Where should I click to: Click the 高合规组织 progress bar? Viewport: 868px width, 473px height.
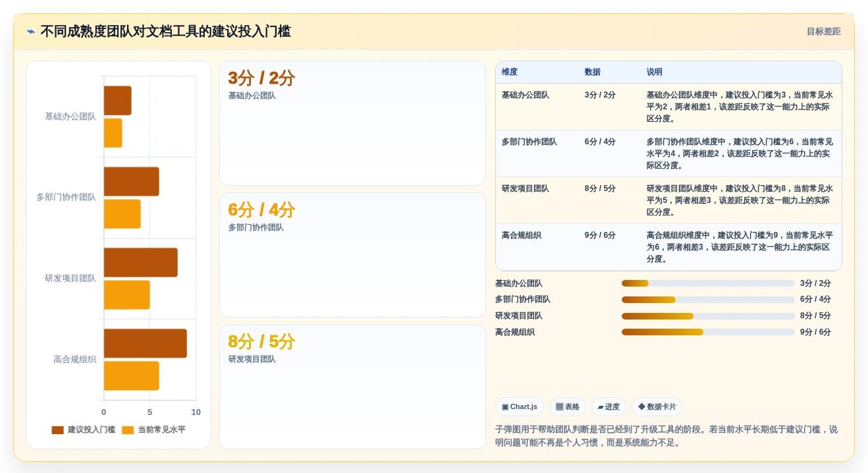[x=708, y=332]
